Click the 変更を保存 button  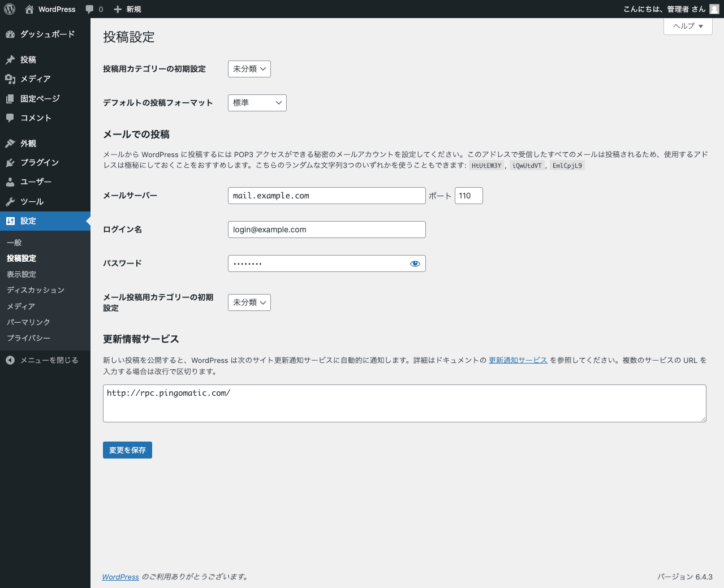[x=127, y=450]
